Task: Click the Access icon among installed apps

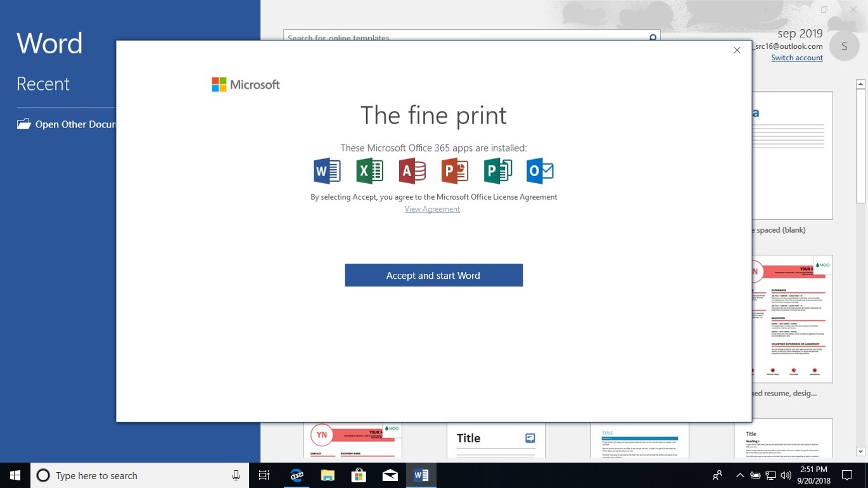Action: tap(412, 170)
